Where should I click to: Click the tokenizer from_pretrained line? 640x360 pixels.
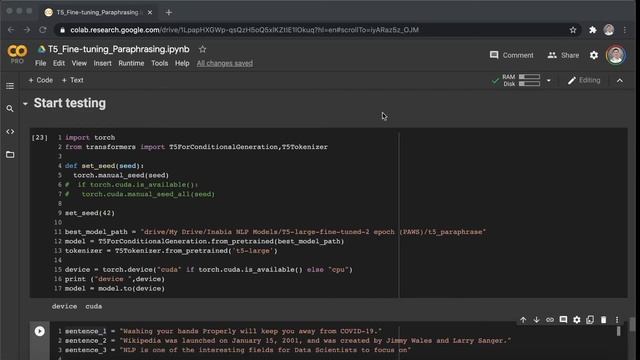(x=171, y=251)
